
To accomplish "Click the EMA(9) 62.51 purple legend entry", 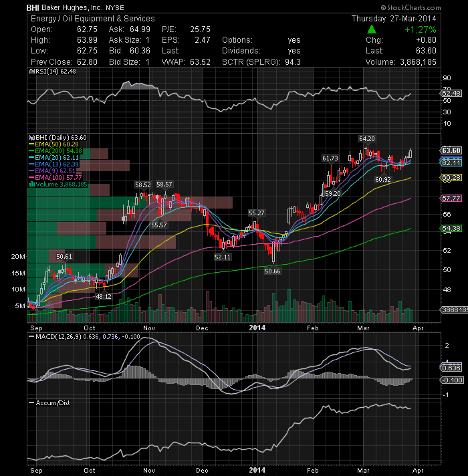I will [x=52, y=171].
